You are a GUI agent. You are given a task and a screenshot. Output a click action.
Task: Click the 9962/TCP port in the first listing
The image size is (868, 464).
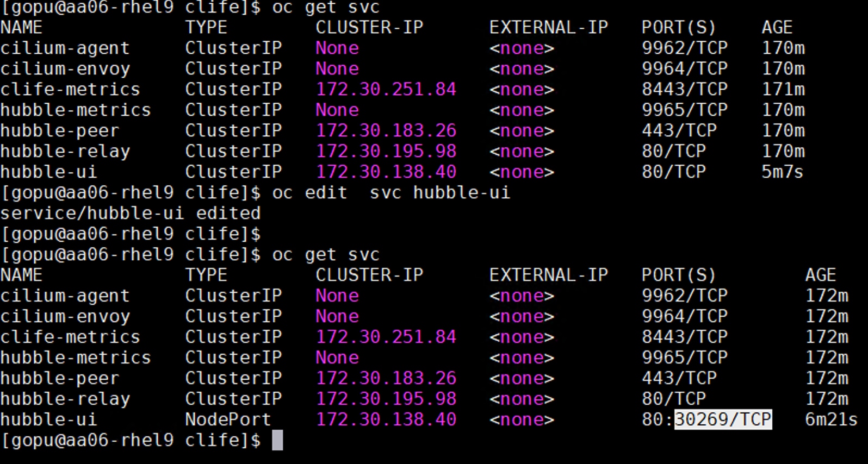[684, 48]
